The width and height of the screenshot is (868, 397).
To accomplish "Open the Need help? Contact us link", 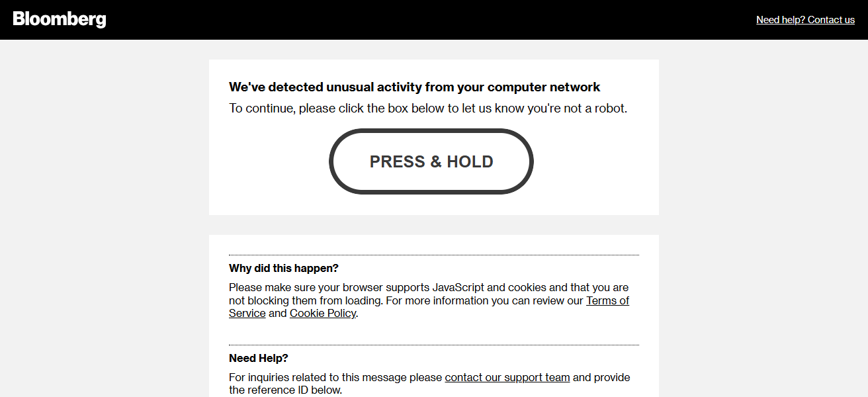I will (805, 20).
